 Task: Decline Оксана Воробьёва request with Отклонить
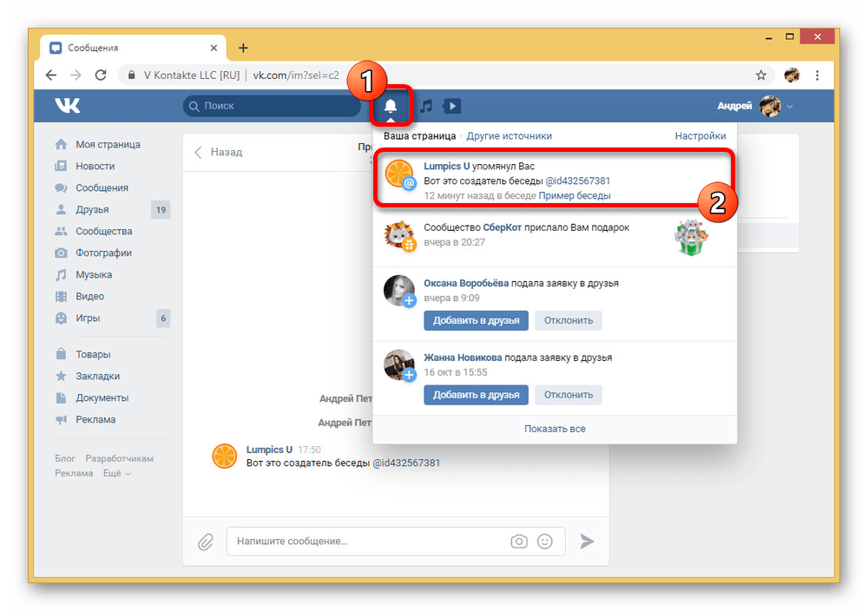[569, 320]
